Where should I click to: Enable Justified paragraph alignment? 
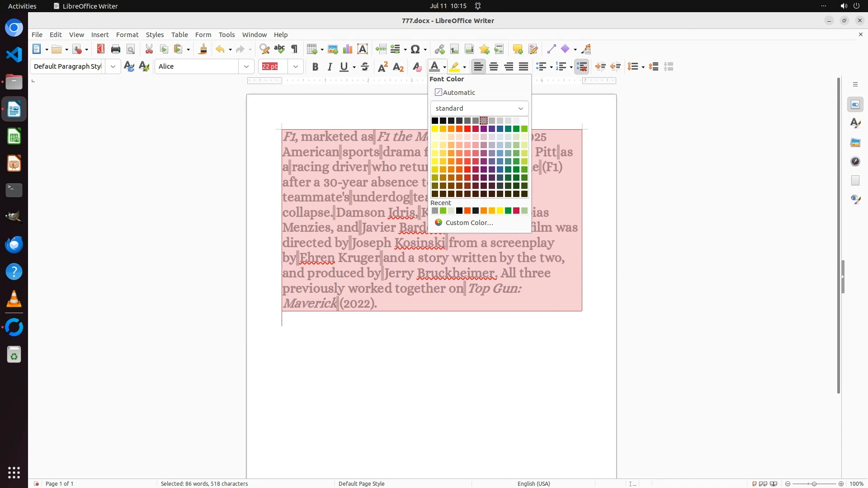[524, 67]
